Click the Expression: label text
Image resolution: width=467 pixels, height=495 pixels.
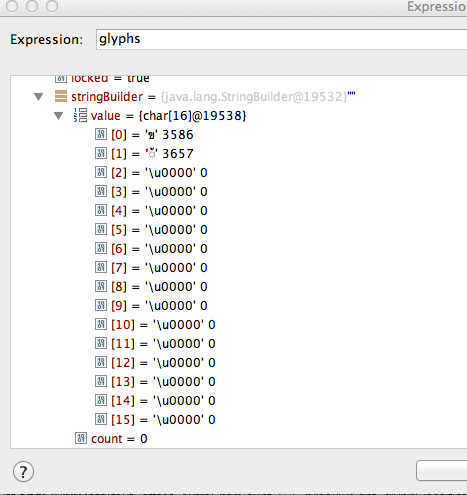(x=46, y=40)
